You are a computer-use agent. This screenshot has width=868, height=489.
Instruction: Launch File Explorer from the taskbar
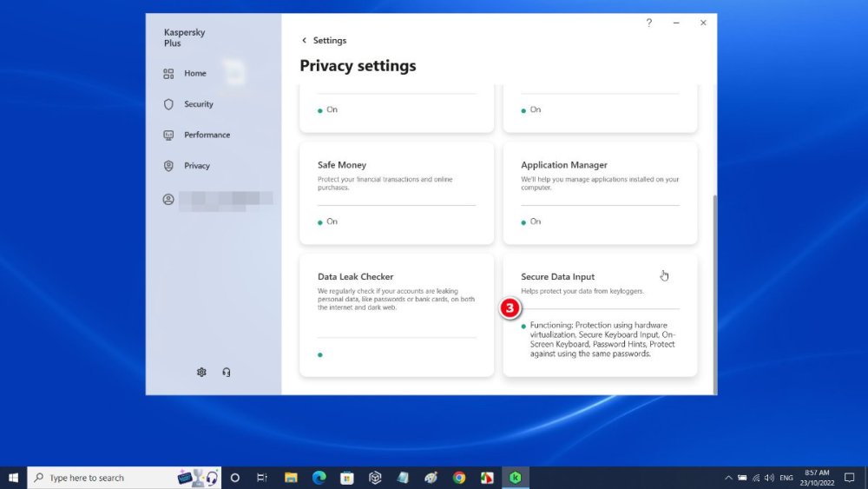pyautogui.click(x=291, y=478)
